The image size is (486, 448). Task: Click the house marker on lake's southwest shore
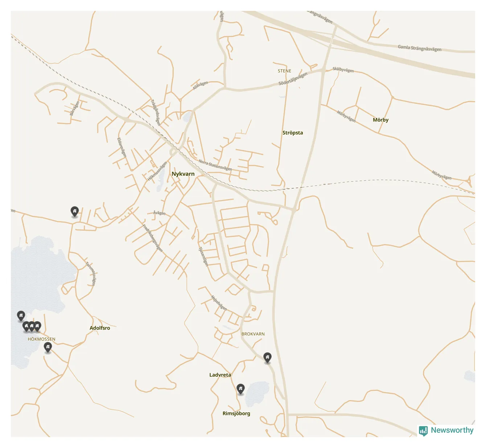tap(21, 316)
